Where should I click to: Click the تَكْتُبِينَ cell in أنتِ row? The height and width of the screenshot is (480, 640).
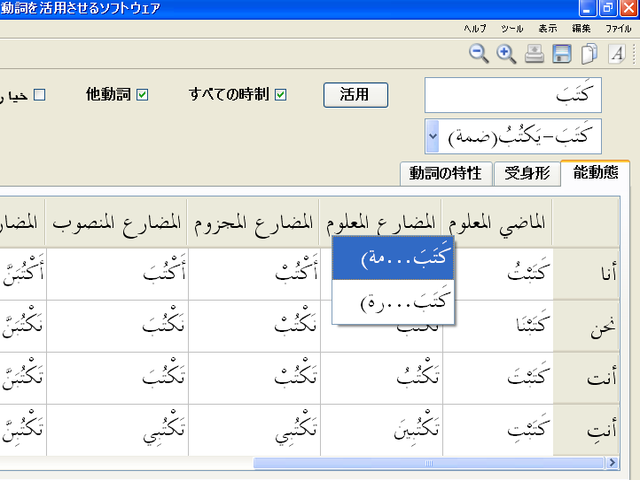[382, 430]
